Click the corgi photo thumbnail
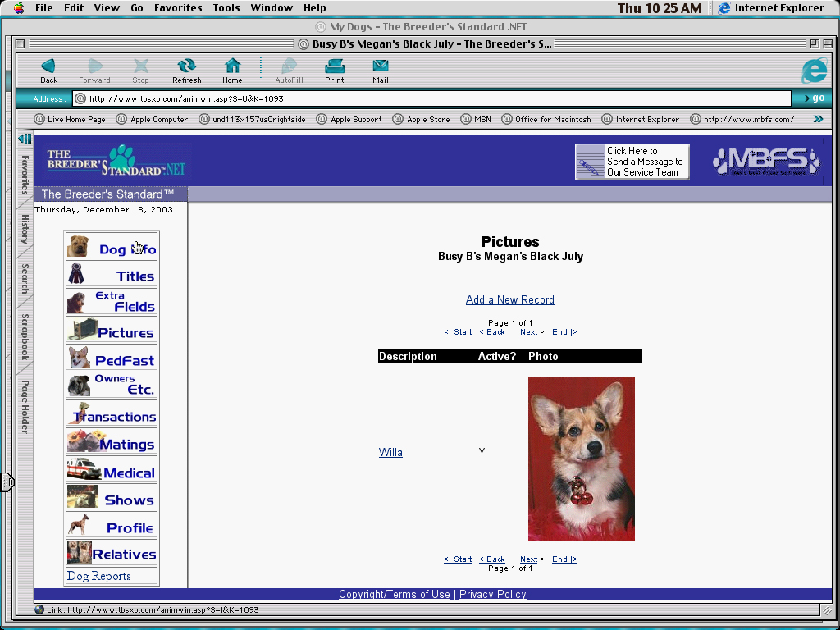Screen dimensions: 840x630 (581, 459)
